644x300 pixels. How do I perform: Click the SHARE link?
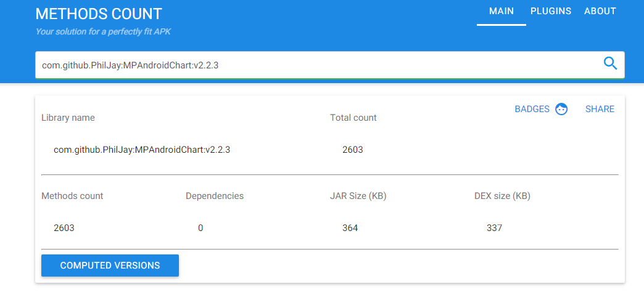(x=600, y=109)
